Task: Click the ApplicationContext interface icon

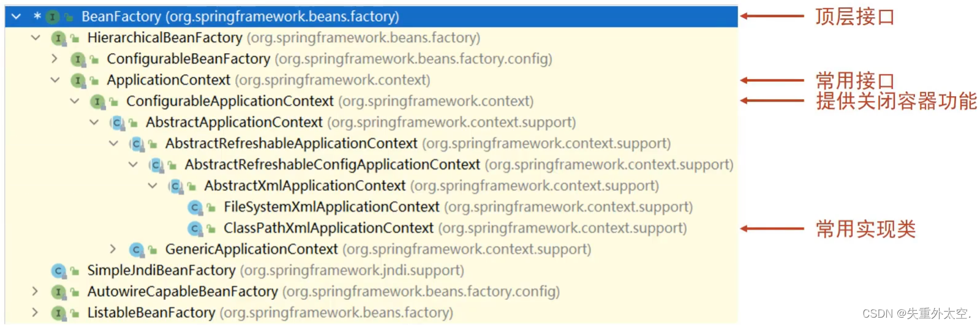Action: 78,80
